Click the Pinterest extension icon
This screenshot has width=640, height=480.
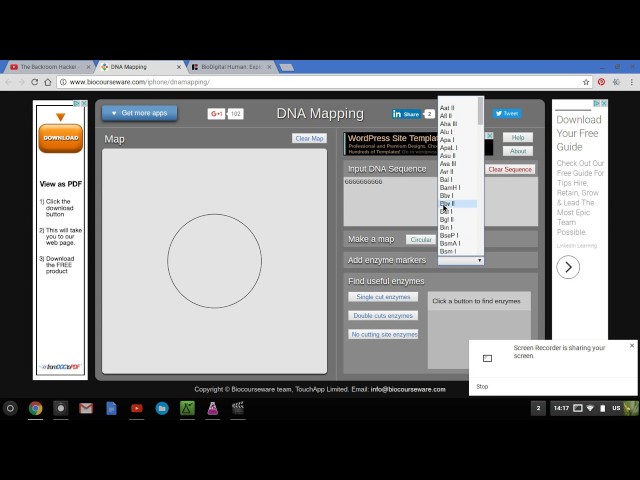click(x=601, y=82)
